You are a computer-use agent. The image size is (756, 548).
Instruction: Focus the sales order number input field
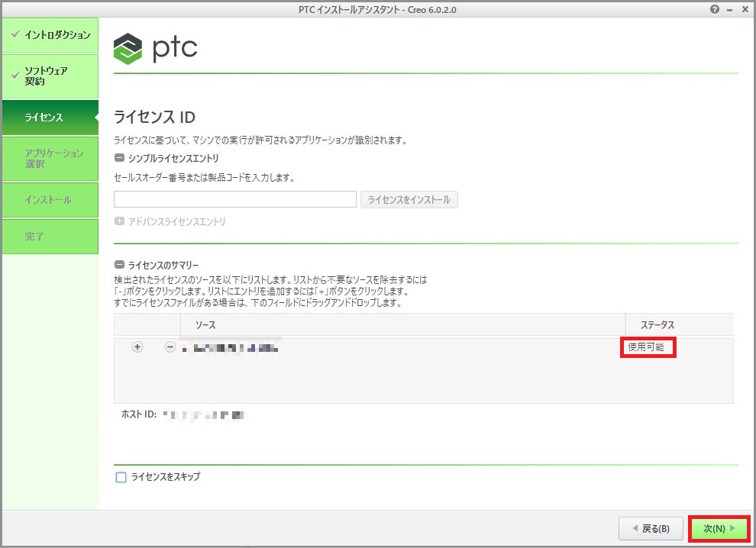click(234, 199)
